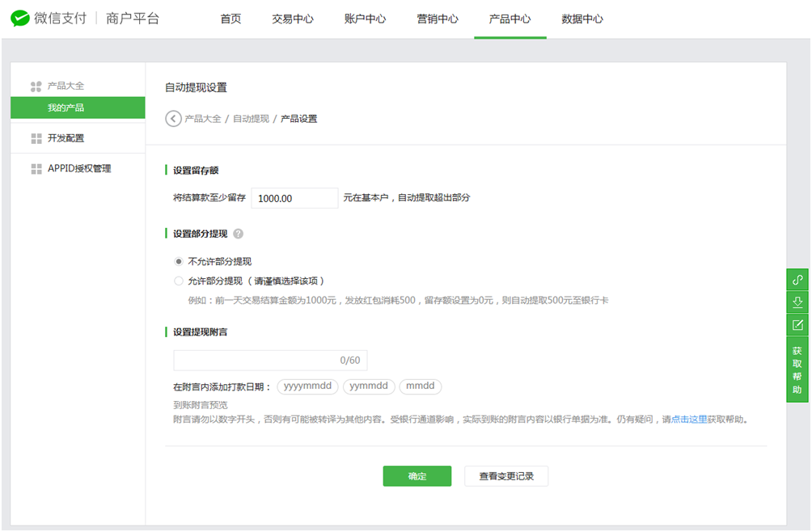Click the 产品大全 grid icon

point(36,87)
